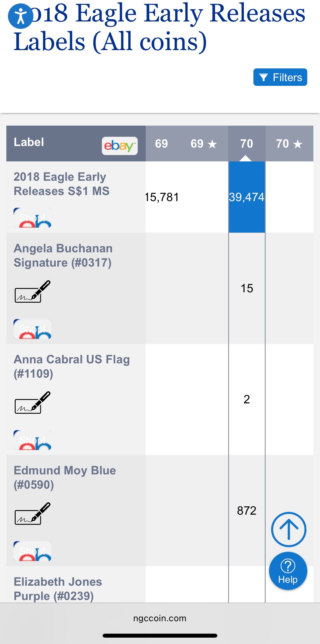320x644 pixels.
Task: Click eBay Shop icon under 2018 Eagle Early Releases
Action: pos(32,218)
